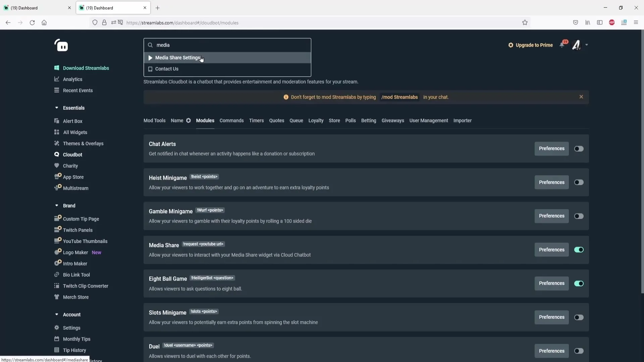Screen dimensions: 644x362
Task: Open the account dropdown arrow
Action: (587, 45)
